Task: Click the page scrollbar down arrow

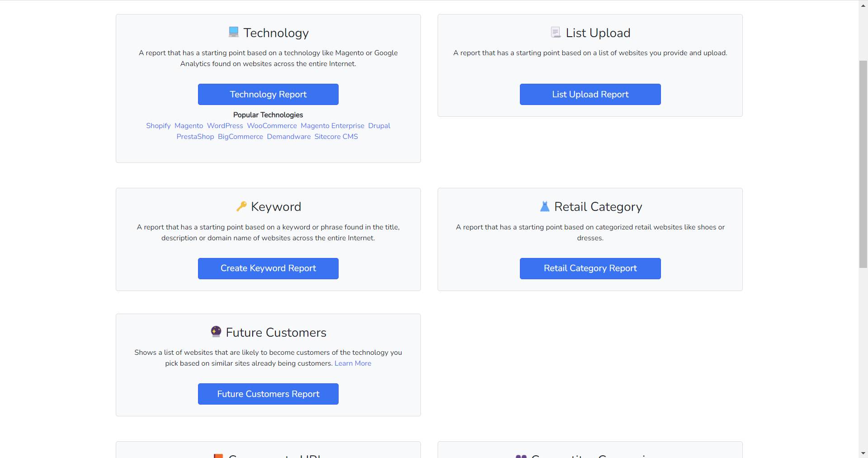Action: 863,453
